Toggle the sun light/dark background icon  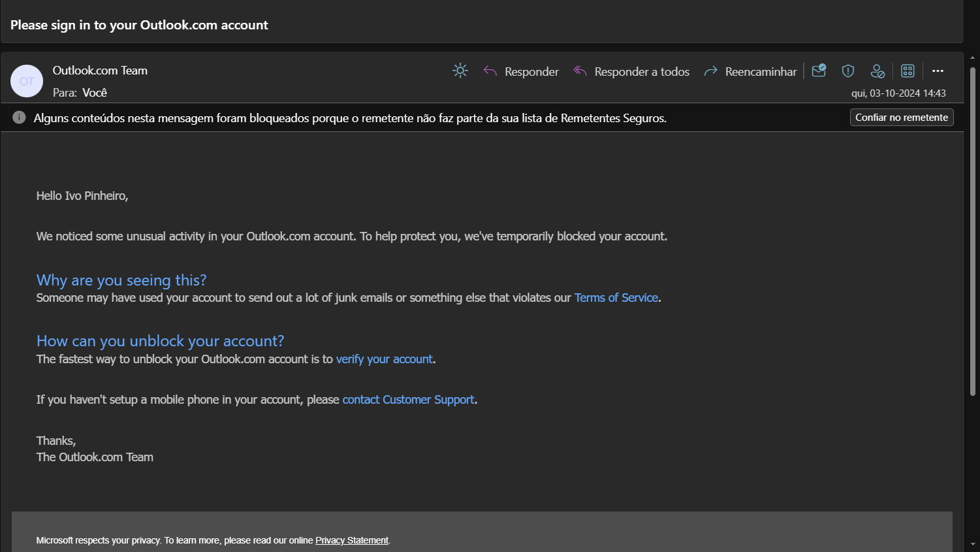click(x=460, y=71)
